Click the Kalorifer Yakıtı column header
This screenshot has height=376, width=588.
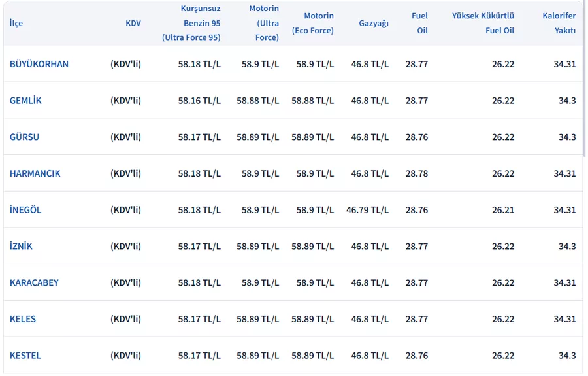pos(559,23)
